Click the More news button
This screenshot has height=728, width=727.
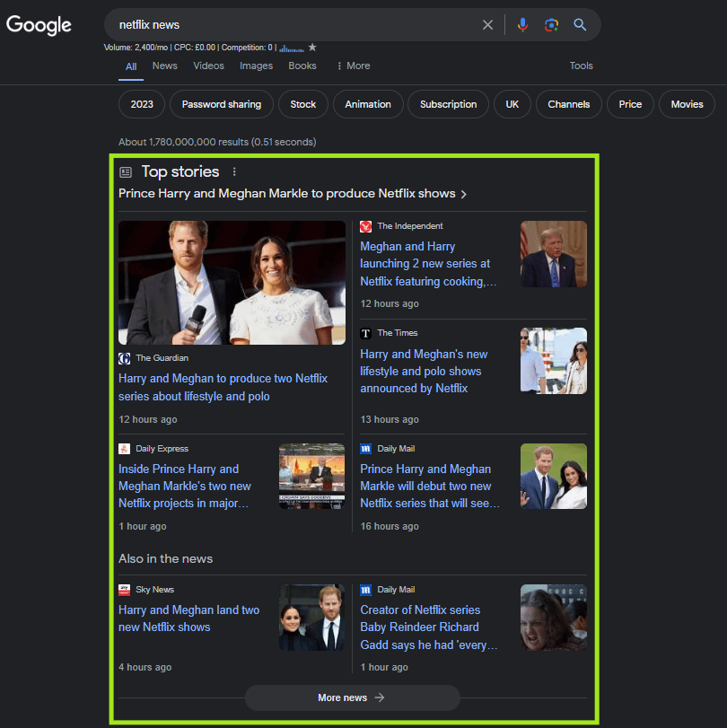pos(352,697)
